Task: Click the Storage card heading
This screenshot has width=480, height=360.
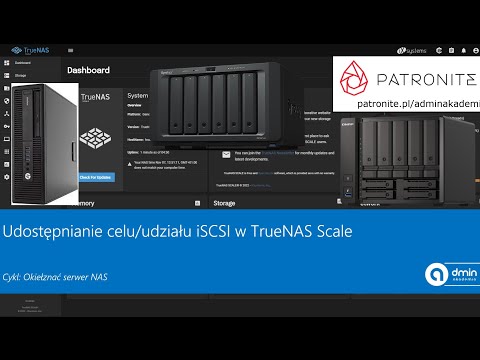Action: point(224,203)
